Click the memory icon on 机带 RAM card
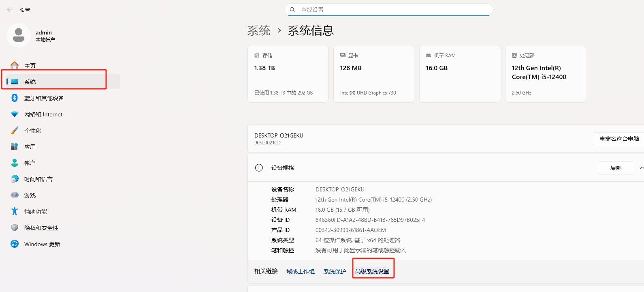Screen dimensions: 644x292 [429, 55]
